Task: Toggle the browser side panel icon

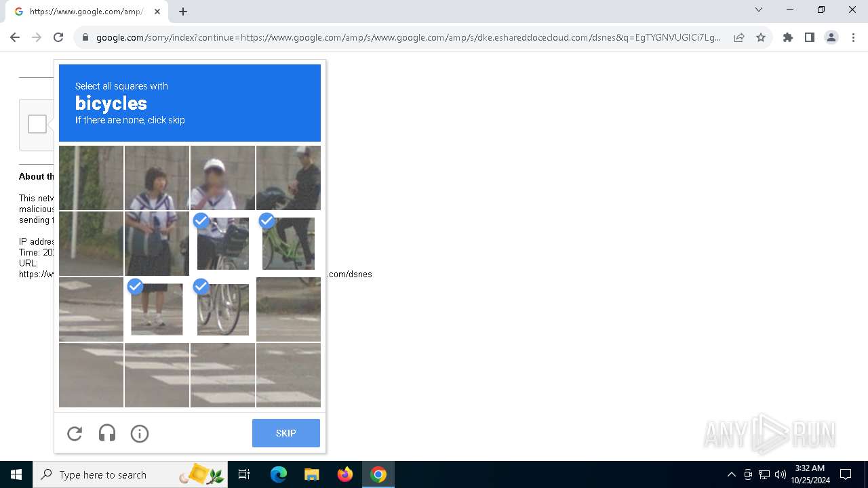Action: 810,37
